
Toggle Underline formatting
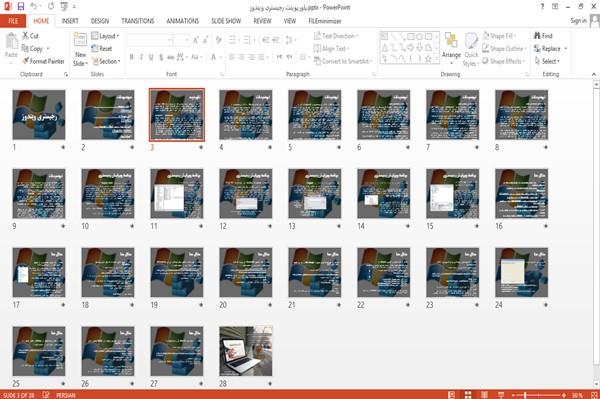click(151, 57)
